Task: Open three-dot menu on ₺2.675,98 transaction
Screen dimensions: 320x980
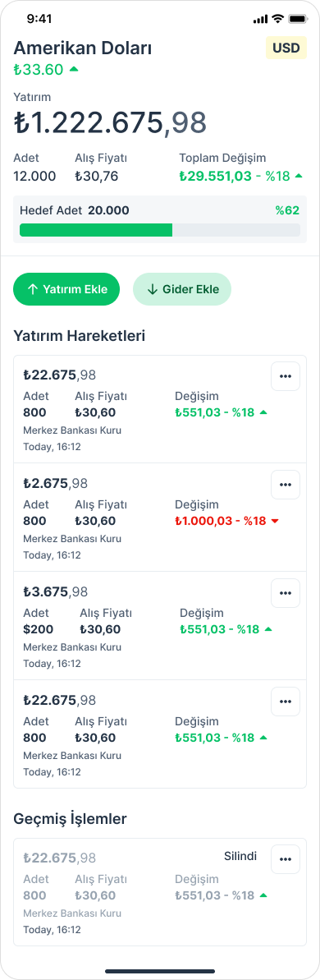Action: tap(286, 485)
